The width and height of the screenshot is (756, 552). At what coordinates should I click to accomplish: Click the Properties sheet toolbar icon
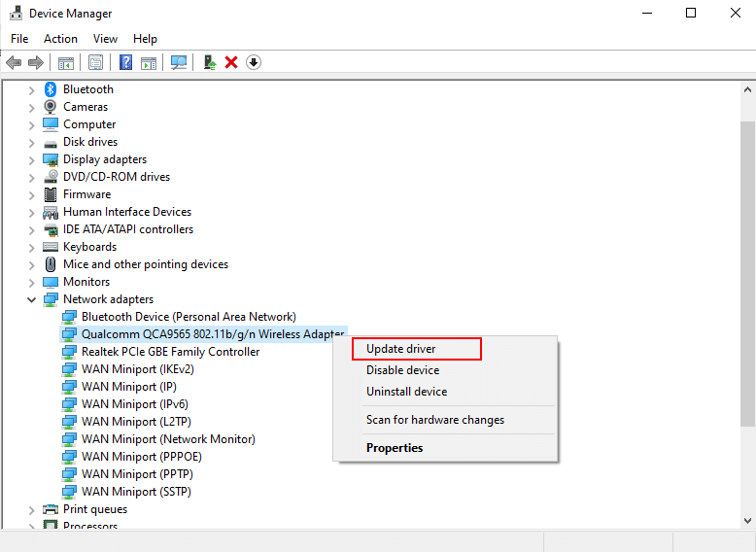(95, 62)
